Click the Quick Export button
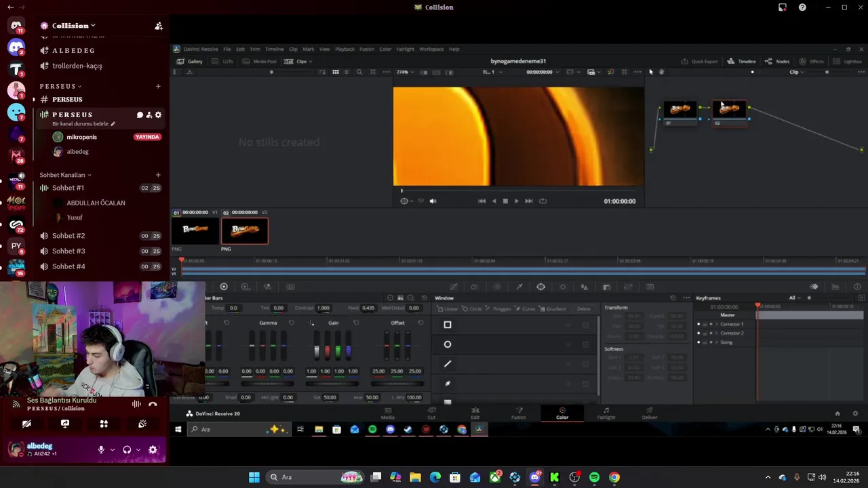This screenshot has height=488, width=868. click(x=700, y=61)
